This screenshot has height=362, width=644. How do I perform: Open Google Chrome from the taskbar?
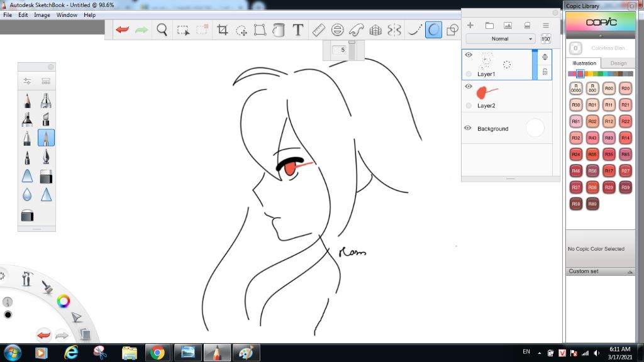(x=157, y=353)
